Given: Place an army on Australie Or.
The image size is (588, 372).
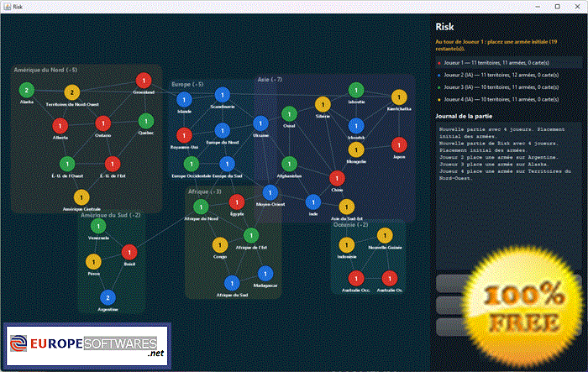Looking at the screenshot, I should point(390,279).
